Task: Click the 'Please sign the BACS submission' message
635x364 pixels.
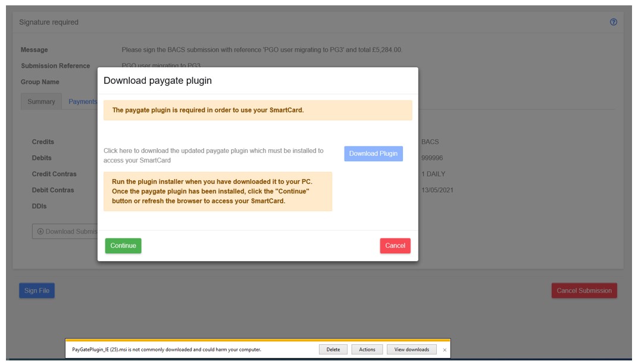Action: point(262,50)
